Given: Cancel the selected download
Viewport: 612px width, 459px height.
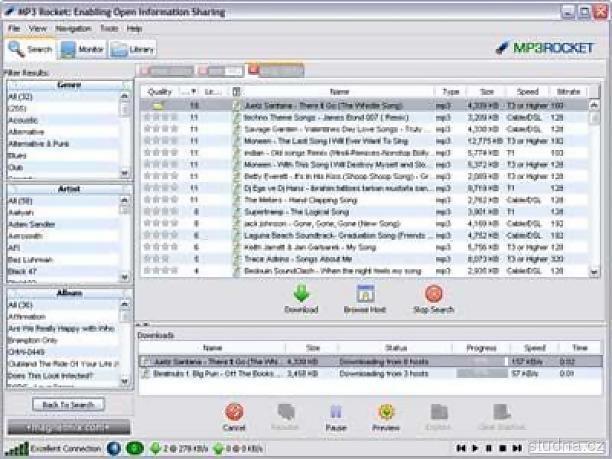Looking at the screenshot, I should click(234, 411).
